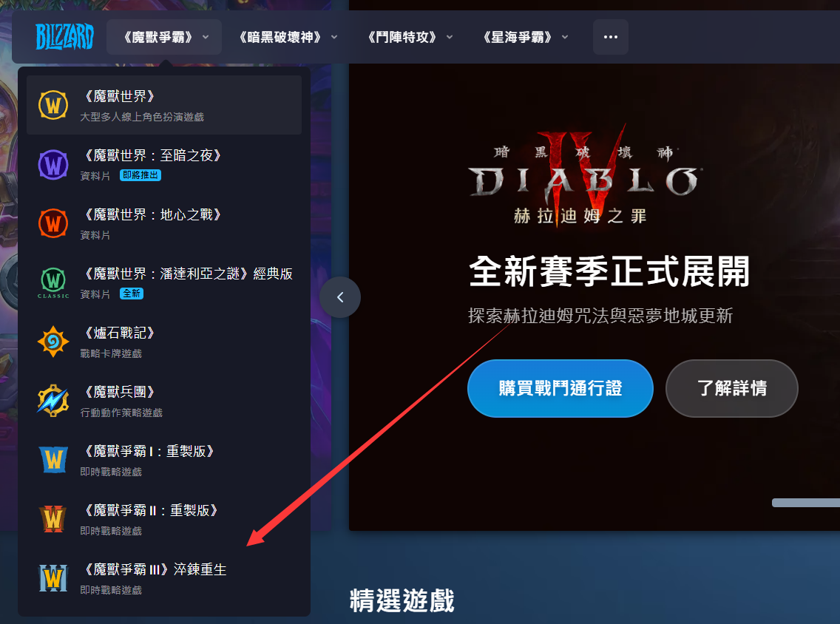Viewport: 840px width, 624px height.
Task: Select《魔獸爭霸 III》淬鍊重生 entry
Action: click(x=164, y=578)
